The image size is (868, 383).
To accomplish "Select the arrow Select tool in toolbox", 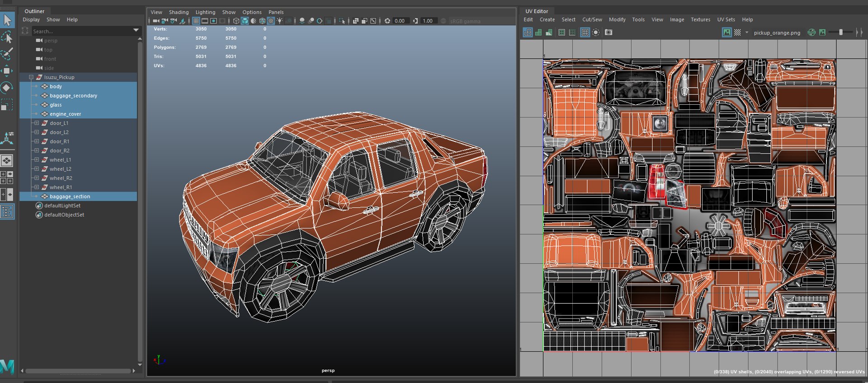I will pyautogui.click(x=8, y=20).
